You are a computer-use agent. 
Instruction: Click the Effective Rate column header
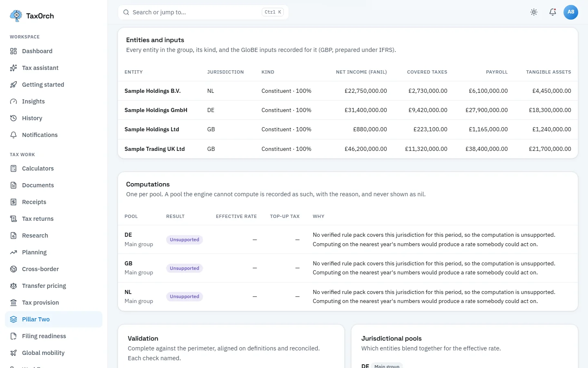pos(236,216)
